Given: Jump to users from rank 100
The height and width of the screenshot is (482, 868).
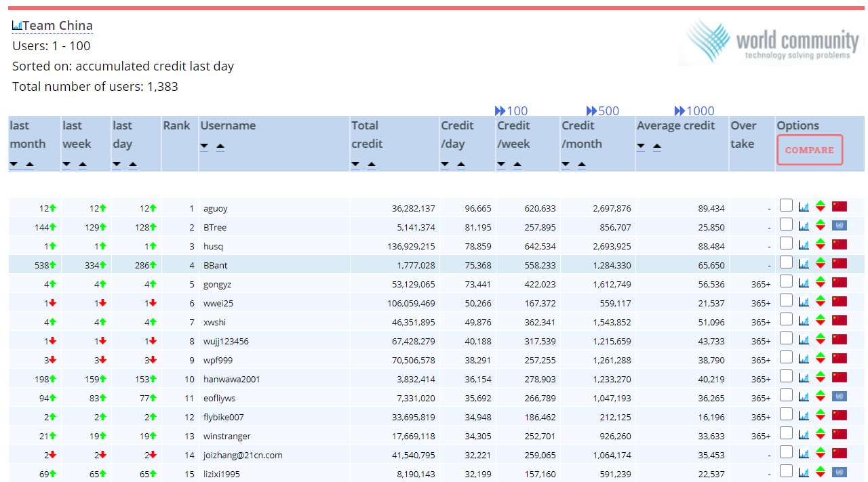Looking at the screenshot, I should tap(511, 111).
